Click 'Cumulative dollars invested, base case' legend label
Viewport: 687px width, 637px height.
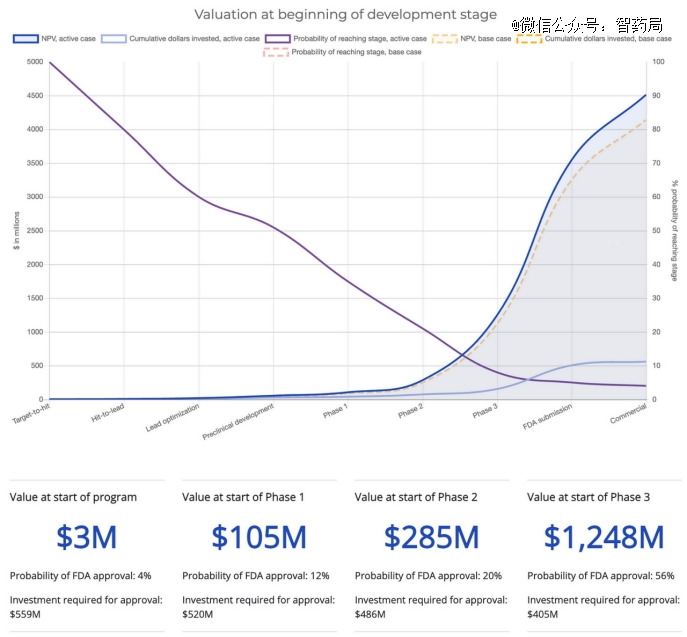(x=608, y=39)
